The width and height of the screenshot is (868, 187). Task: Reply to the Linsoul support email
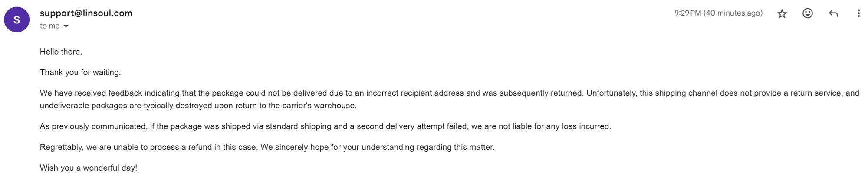coord(833,13)
